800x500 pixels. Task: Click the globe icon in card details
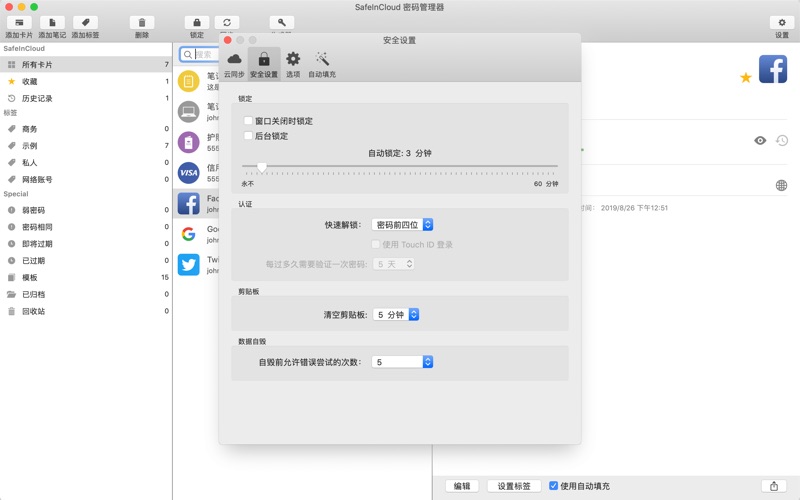[x=781, y=185]
